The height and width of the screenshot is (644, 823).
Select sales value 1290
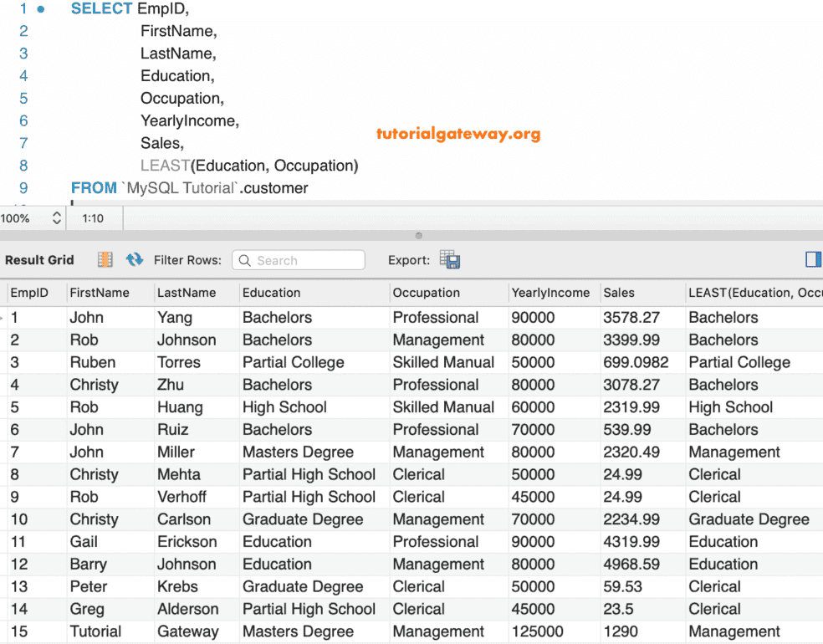621,631
